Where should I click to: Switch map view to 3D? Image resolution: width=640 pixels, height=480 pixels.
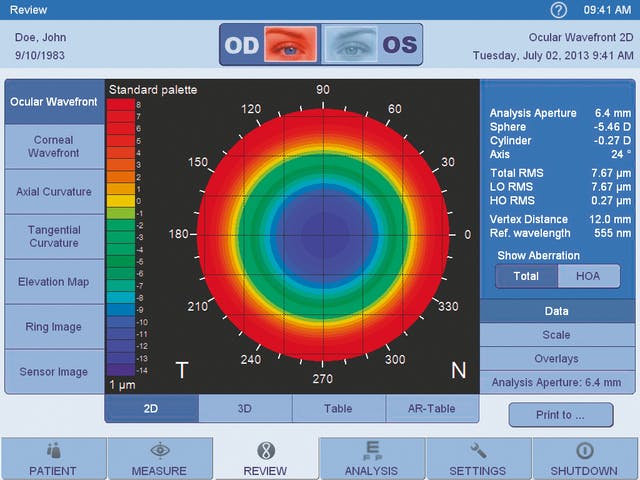tap(245, 408)
